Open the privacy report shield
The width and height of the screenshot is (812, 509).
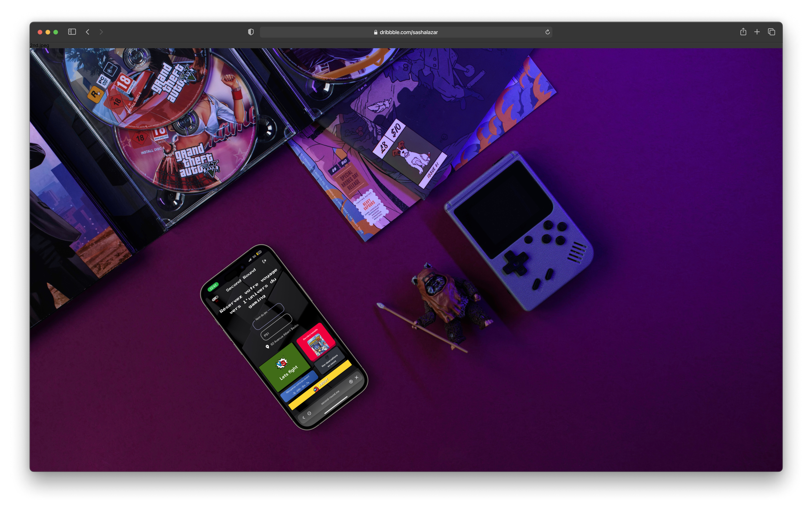pos(250,32)
